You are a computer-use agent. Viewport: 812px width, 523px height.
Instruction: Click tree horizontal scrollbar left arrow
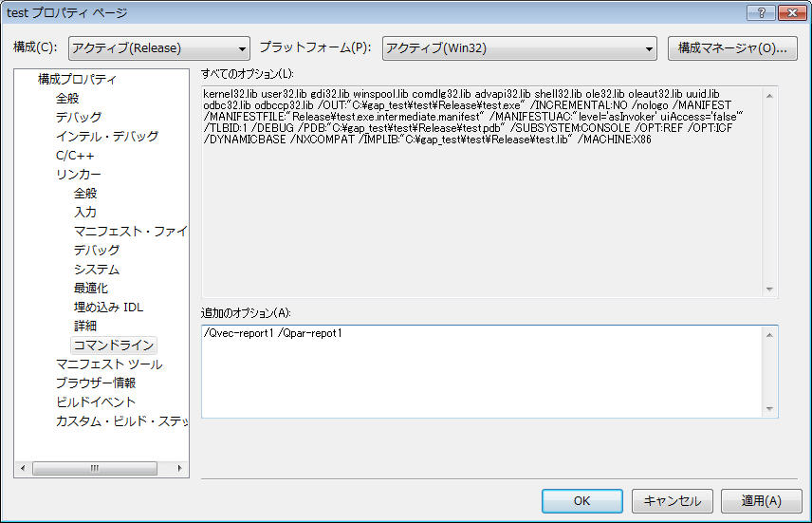23,468
